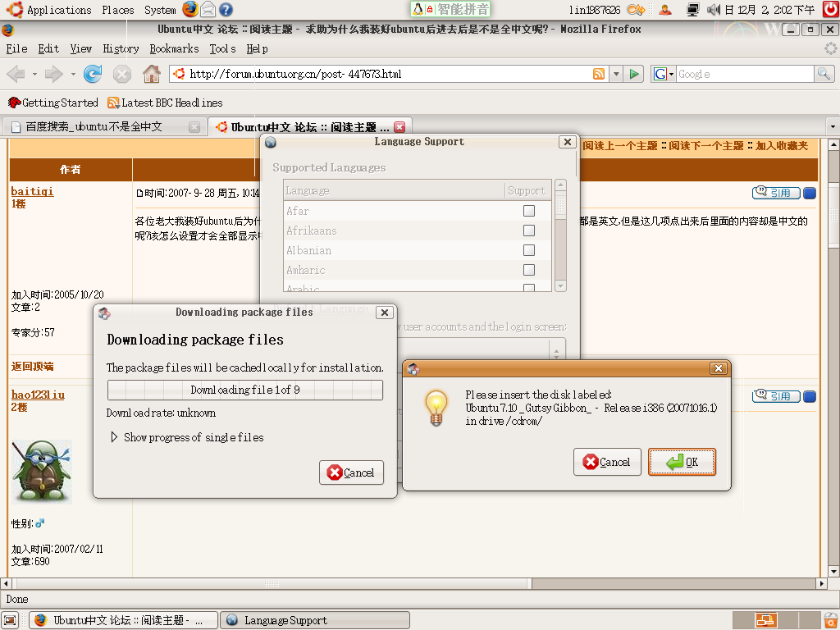Focus the Google search field

click(745, 74)
